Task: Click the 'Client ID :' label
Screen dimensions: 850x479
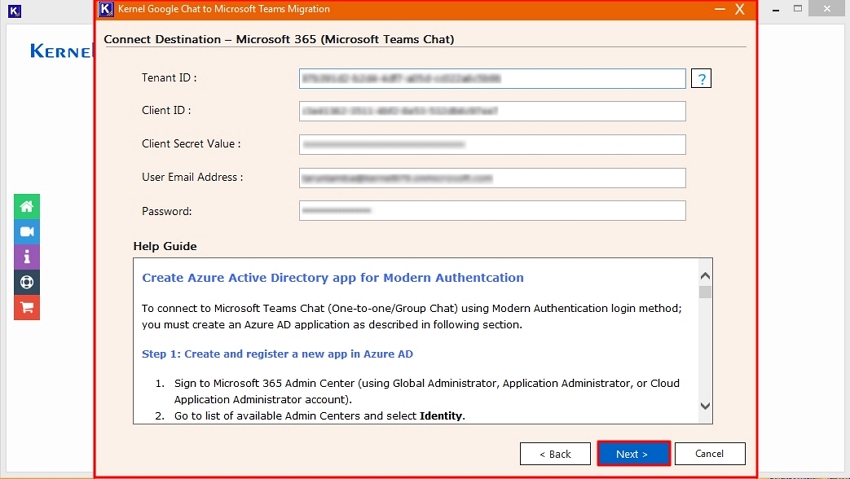Action: coord(166,110)
